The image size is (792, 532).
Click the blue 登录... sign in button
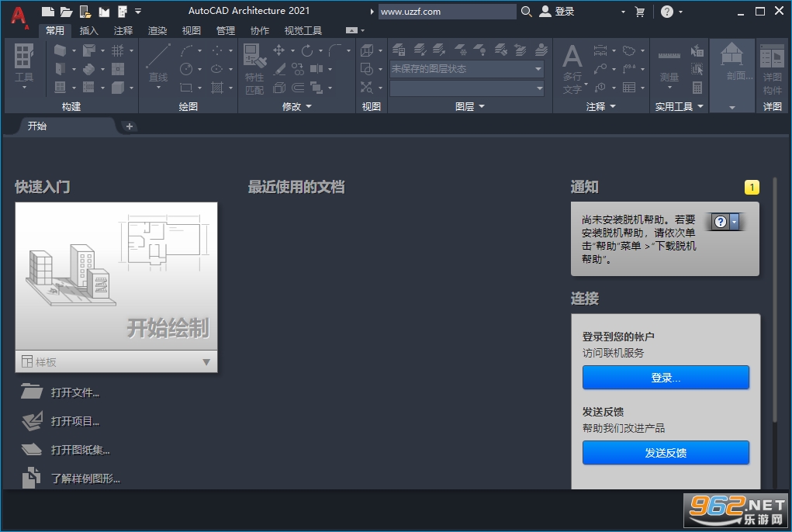[x=666, y=378]
